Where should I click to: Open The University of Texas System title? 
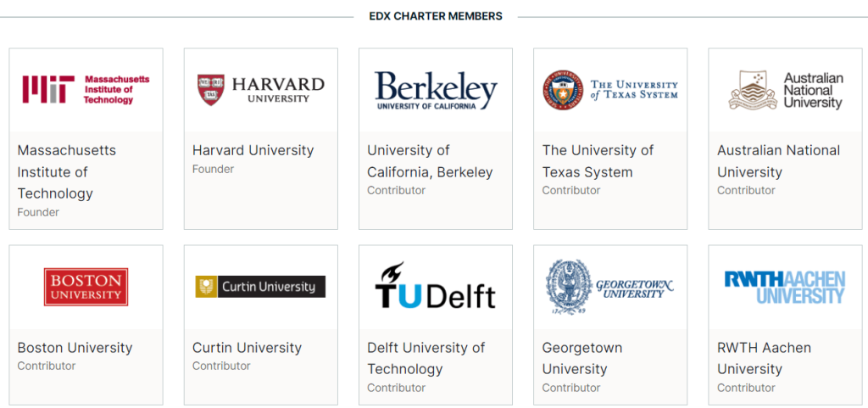(x=598, y=161)
